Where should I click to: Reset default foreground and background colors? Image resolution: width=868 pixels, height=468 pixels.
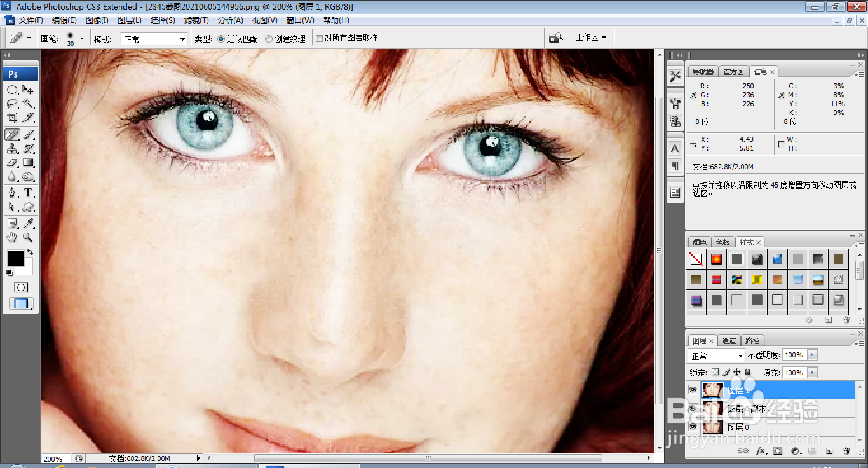(10, 273)
